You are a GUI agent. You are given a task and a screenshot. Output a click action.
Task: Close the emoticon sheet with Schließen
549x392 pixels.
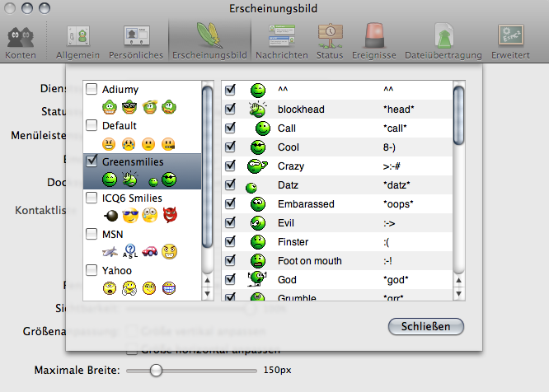[x=425, y=327]
